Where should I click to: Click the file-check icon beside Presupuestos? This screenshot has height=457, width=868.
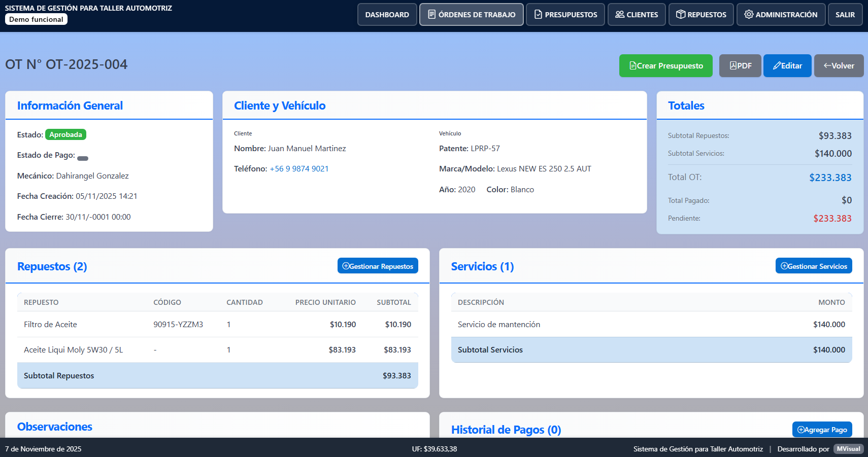pyautogui.click(x=538, y=15)
